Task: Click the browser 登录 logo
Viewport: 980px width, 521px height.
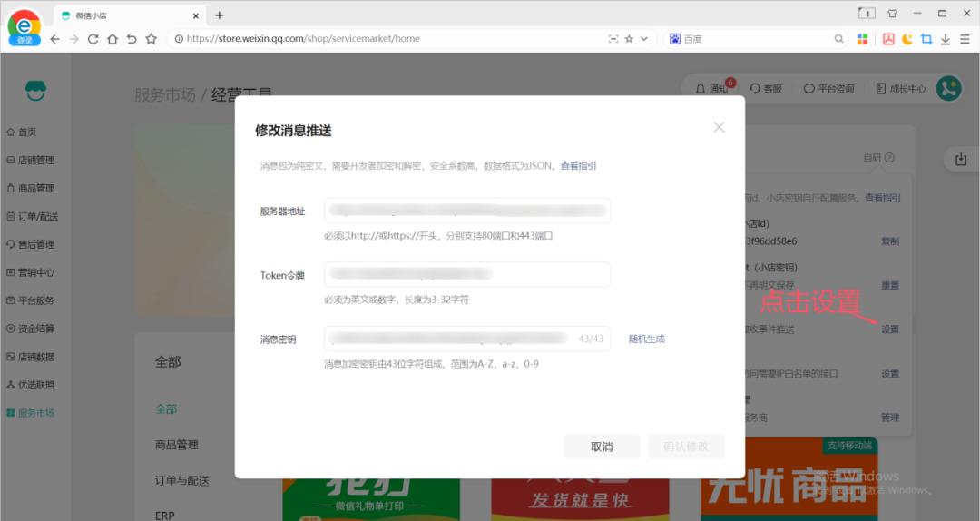Action: [24, 27]
